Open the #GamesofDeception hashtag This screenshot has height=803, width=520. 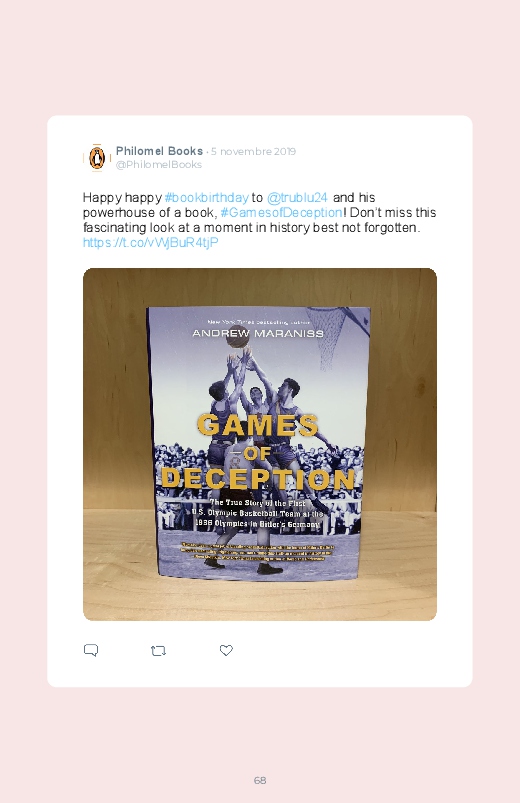tap(281, 213)
